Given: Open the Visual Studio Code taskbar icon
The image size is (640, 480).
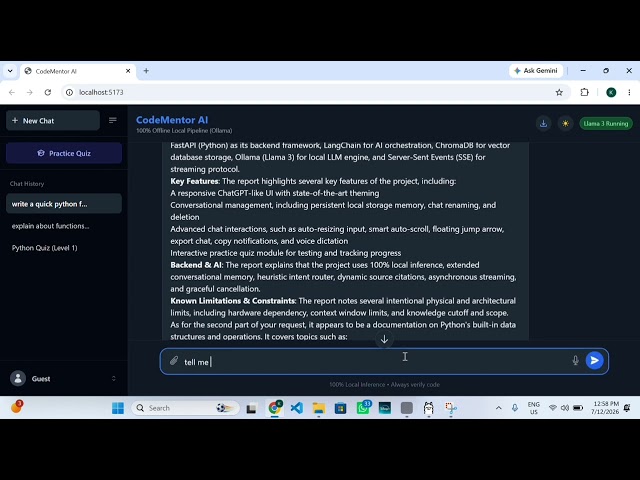Looking at the screenshot, I should [297, 408].
